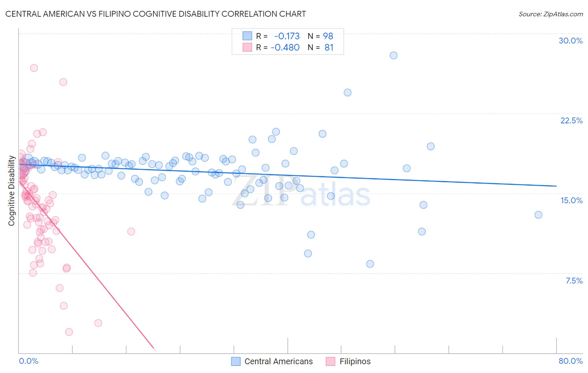Click the blue point at far right near 13%

[538, 215]
